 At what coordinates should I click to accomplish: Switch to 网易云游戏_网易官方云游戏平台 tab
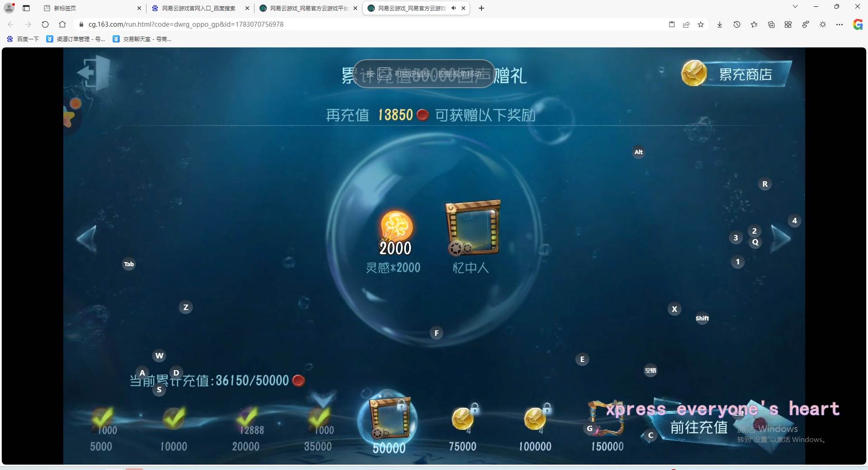[307, 8]
